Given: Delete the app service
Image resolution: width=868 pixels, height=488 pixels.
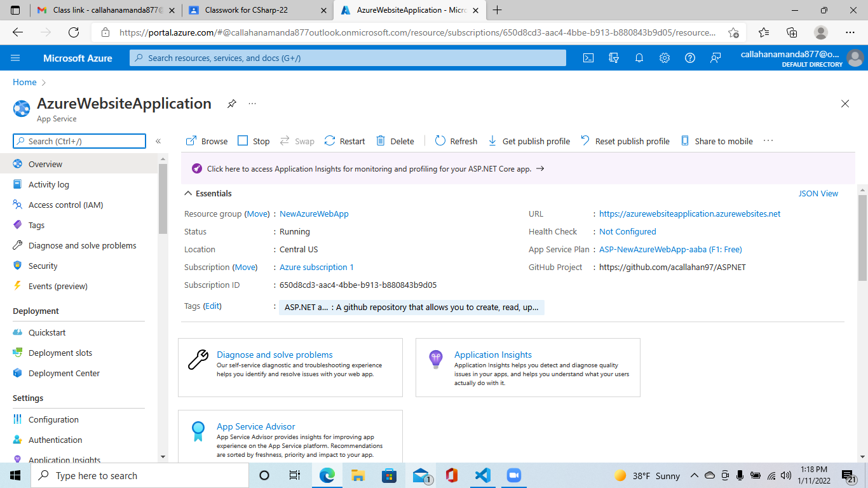Looking at the screenshot, I should [x=395, y=141].
